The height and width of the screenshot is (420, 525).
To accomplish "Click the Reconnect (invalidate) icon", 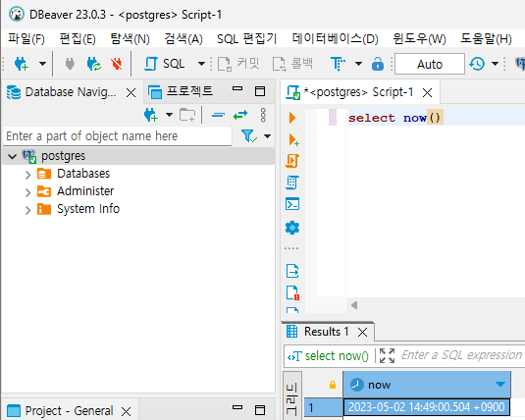I will pyautogui.click(x=94, y=64).
